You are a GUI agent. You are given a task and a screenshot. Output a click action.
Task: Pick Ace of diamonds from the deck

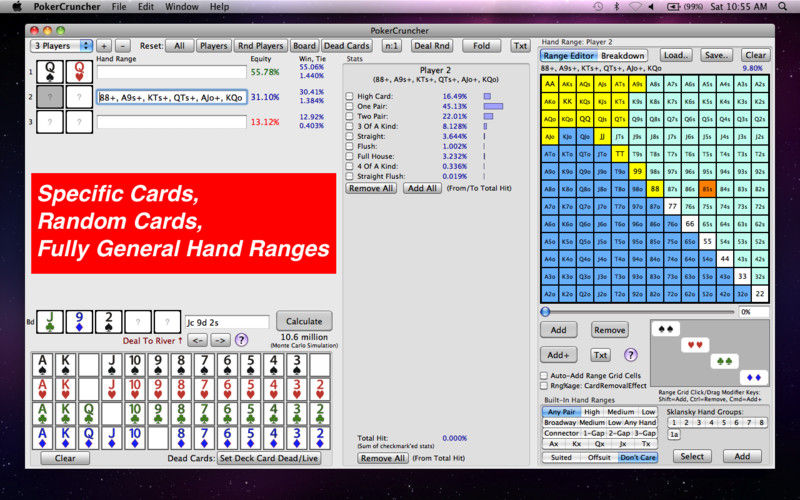(42, 438)
